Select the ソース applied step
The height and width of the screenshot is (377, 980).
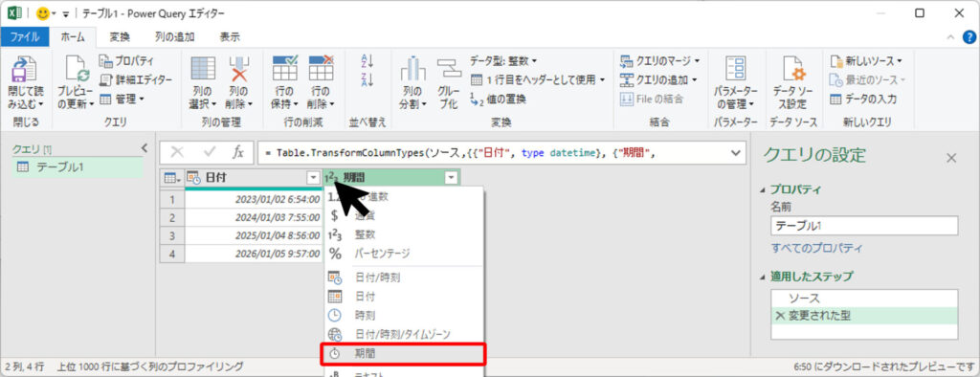tap(864, 299)
